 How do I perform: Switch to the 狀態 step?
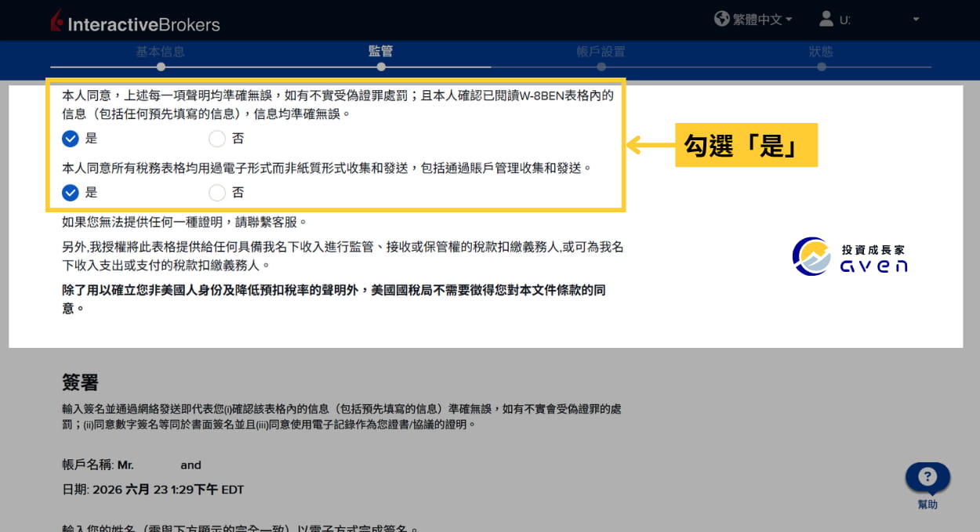click(821, 52)
